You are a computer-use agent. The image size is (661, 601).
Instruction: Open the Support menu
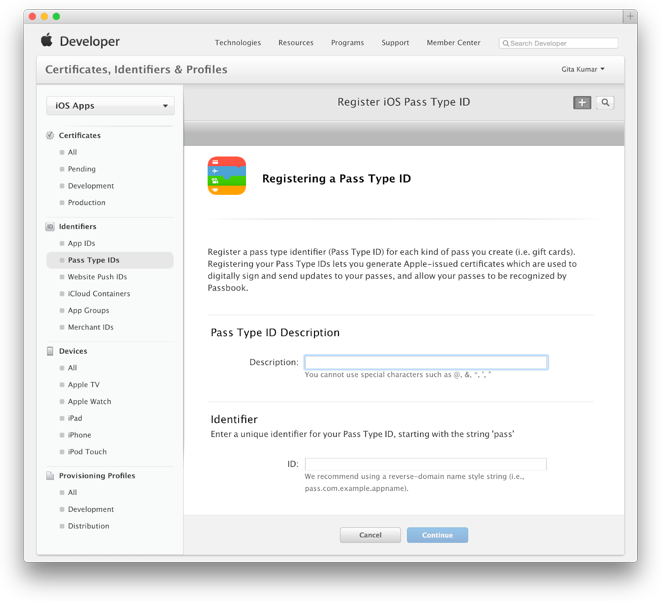(x=395, y=43)
